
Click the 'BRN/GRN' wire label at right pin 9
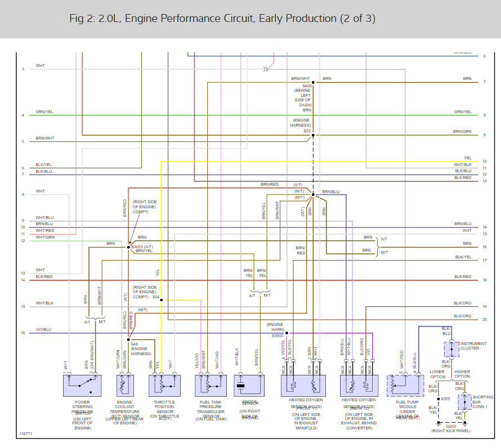(x=462, y=131)
